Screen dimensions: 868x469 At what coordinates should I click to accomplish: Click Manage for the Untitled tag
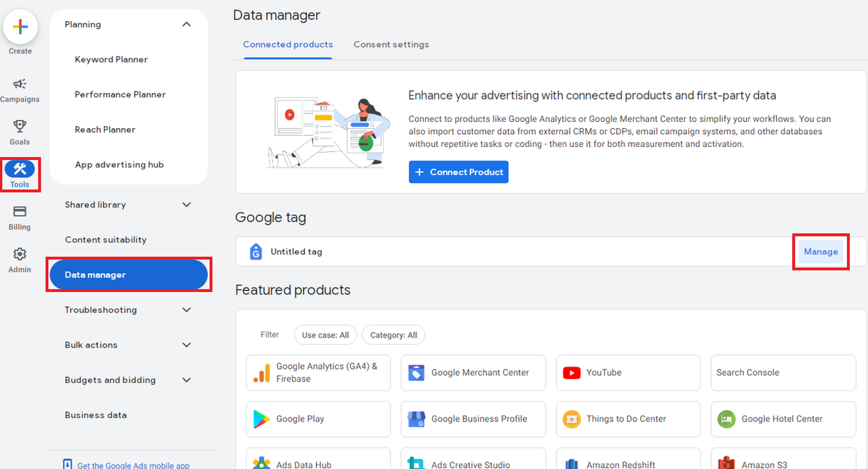pos(821,251)
